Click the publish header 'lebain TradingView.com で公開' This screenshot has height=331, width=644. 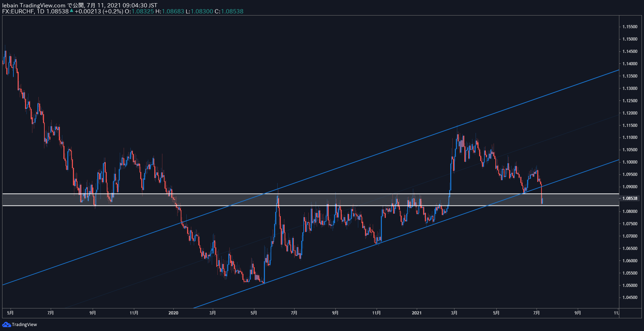[x=44, y=5]
